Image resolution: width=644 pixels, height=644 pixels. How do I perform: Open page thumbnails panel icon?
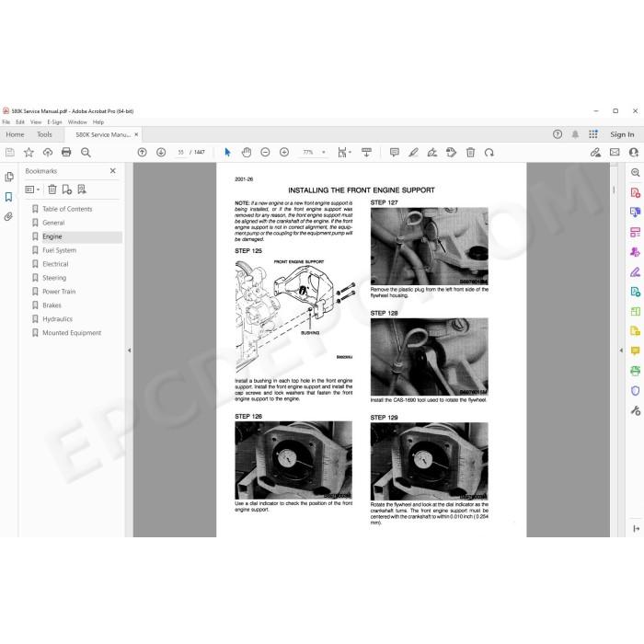click(x=8, y=177)
